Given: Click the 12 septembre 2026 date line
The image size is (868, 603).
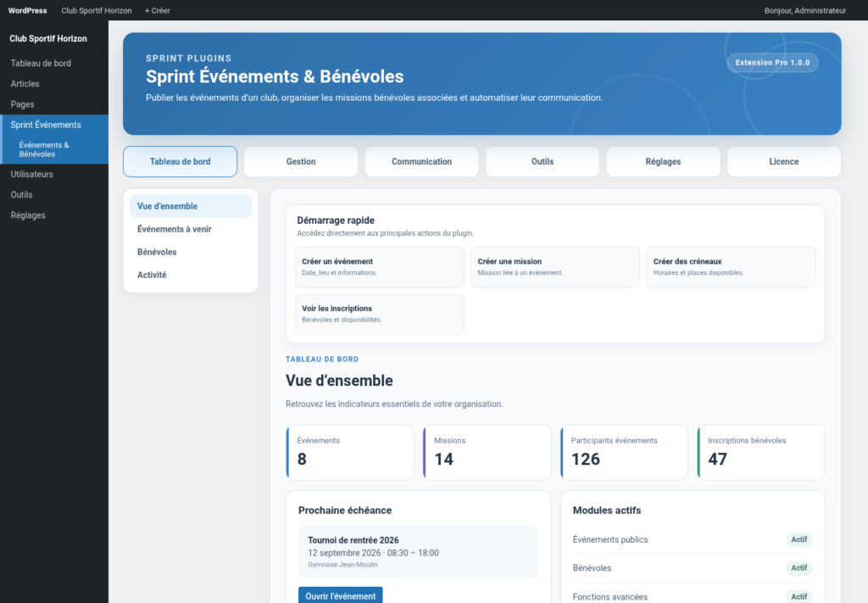Looking at the screenshot, I should 373,553.
